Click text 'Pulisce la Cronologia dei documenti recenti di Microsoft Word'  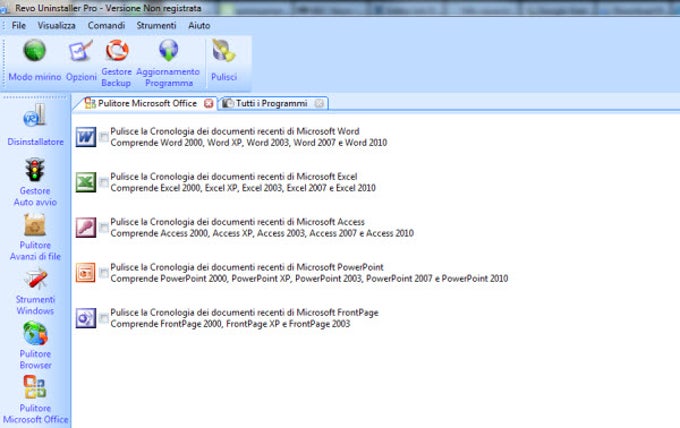pyautogui.click(x=235, y=131)
